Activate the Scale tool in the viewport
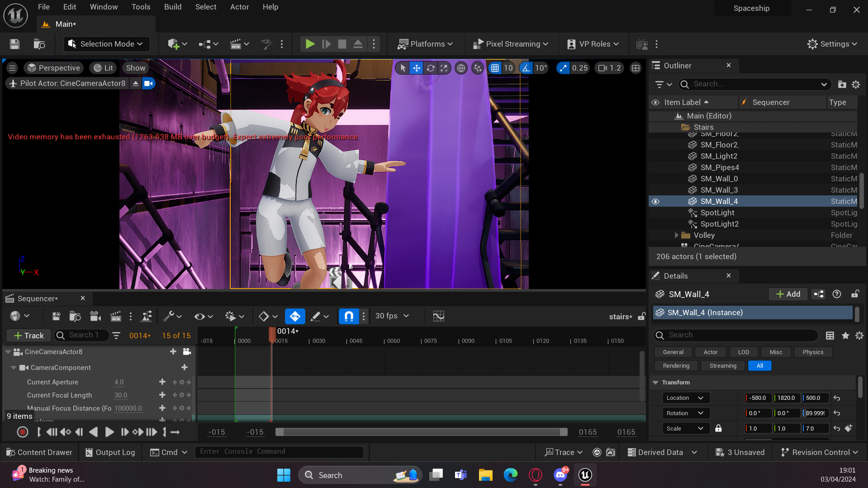The image size is (868, 488). click(444, 68)
